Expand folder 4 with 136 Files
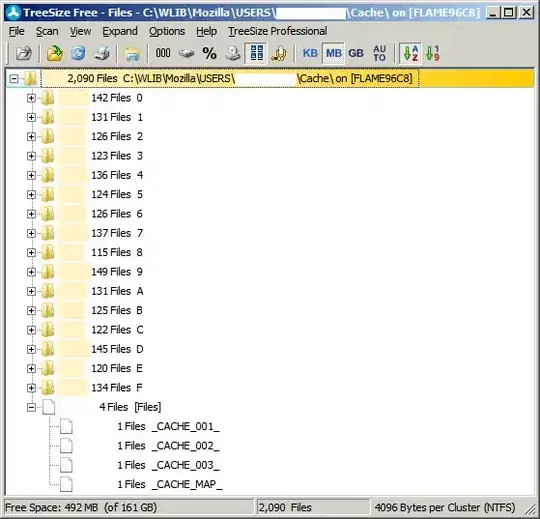The height and width of the screenshot is (519, 540). [31, 175]
